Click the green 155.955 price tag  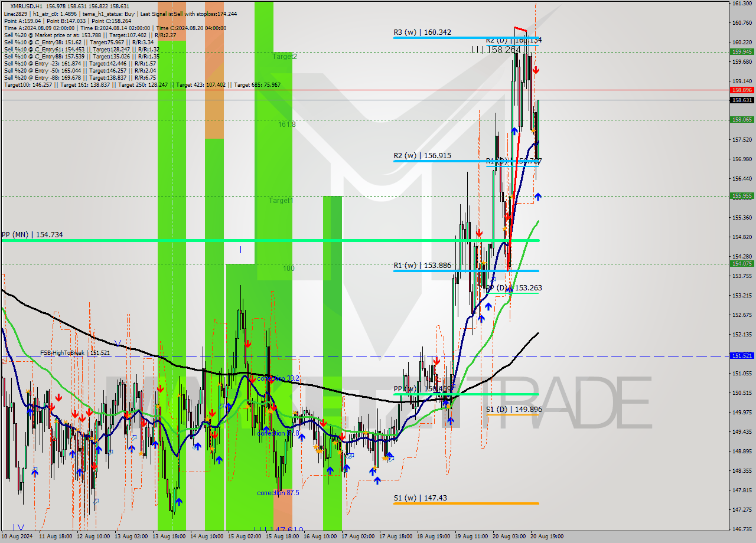pyautogui.click(x=742, y=195)
